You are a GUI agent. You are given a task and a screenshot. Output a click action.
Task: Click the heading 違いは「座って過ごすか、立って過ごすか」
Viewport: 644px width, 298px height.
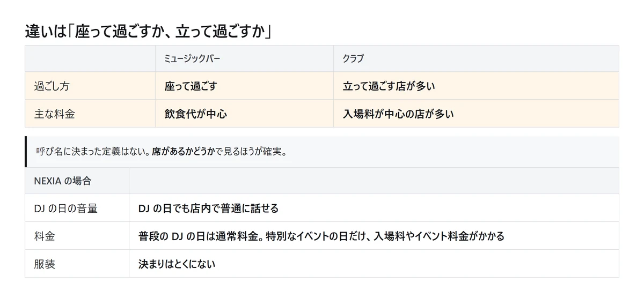[149, 31]
